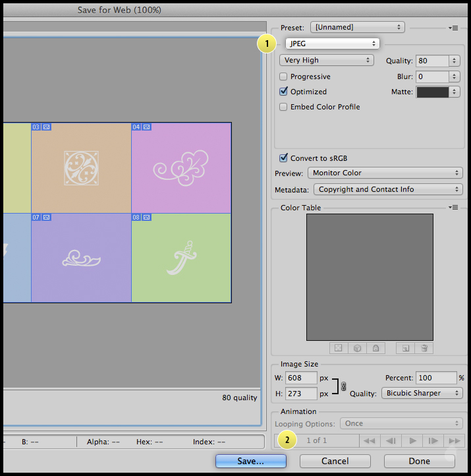
Task: Click the new color icon under Color Table
Action: 406,348
